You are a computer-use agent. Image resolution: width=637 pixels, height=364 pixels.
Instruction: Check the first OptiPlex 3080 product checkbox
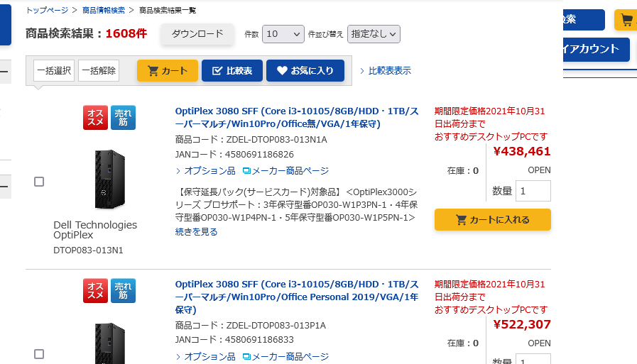point(39,182)
